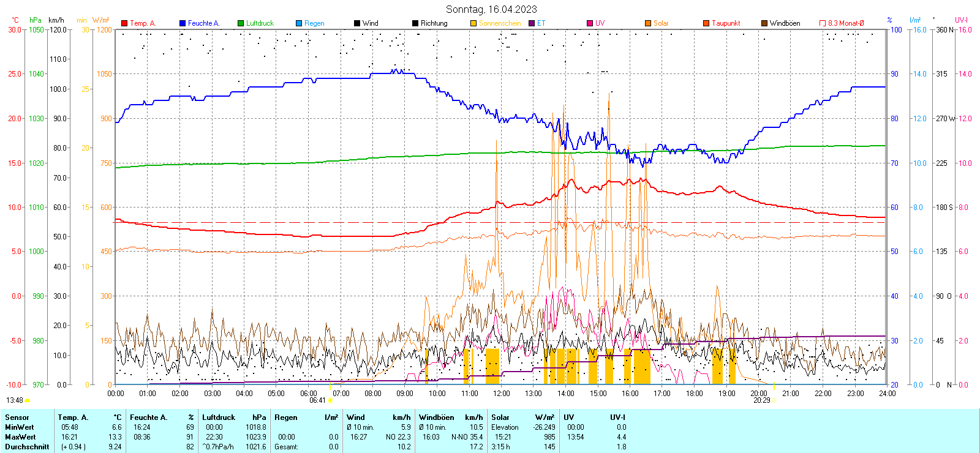The width and height of the screenshot is (980, 453).
Task: Click the brown Windböen legend square
Action: [x=764, y=23]
